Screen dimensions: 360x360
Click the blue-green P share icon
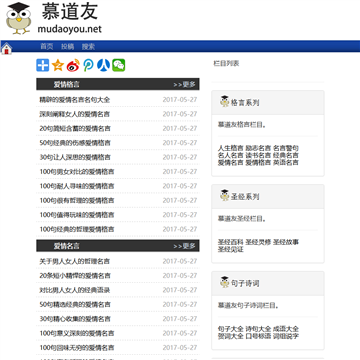coord(88,65)
